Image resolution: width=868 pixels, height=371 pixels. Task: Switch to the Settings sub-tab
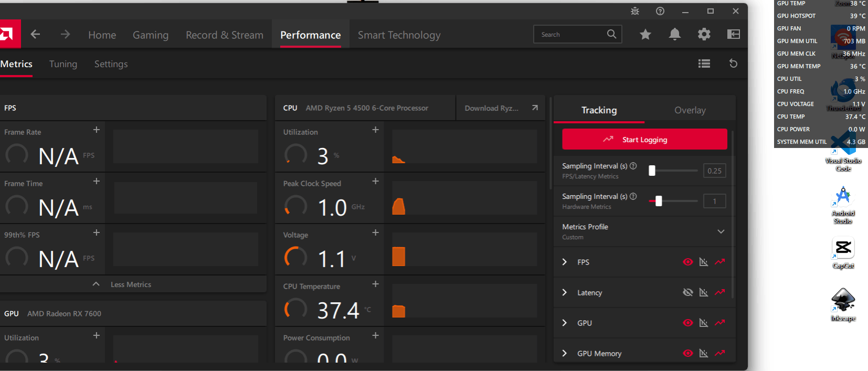(x=111, y=64)
